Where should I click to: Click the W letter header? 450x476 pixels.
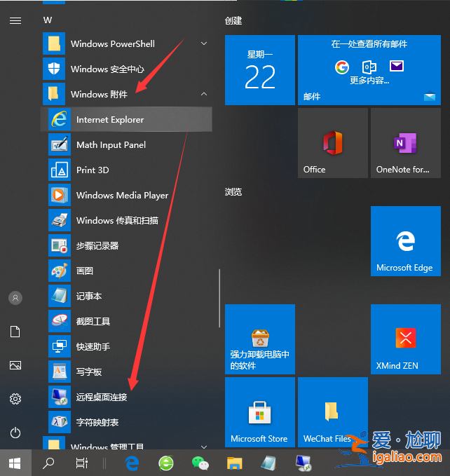48,20
